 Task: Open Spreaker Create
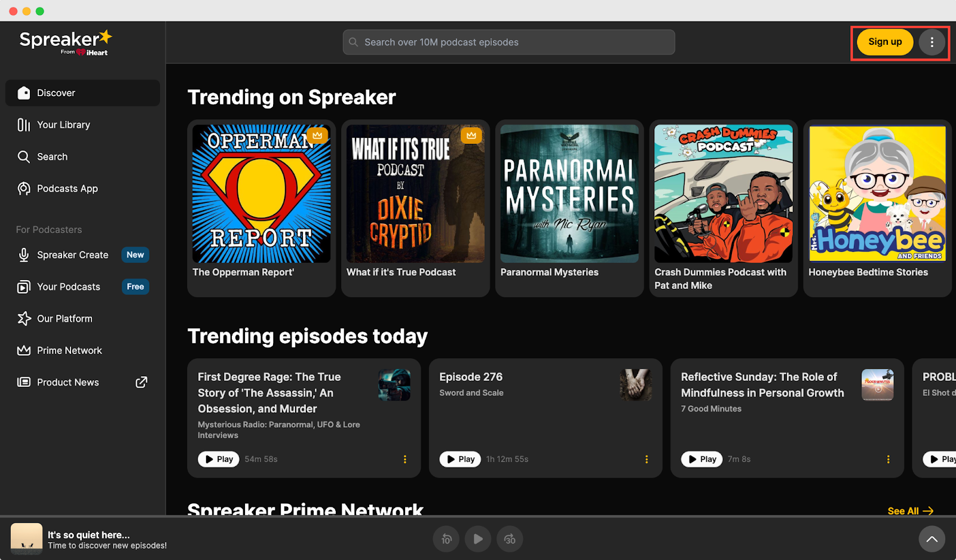pos(82,255)
